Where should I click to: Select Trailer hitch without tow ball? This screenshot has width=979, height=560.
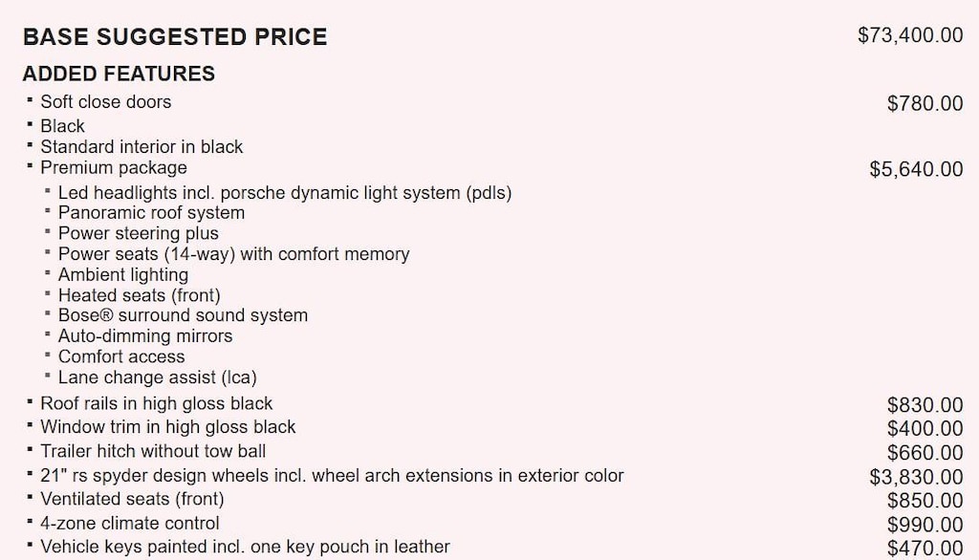[x=153, y=451]
